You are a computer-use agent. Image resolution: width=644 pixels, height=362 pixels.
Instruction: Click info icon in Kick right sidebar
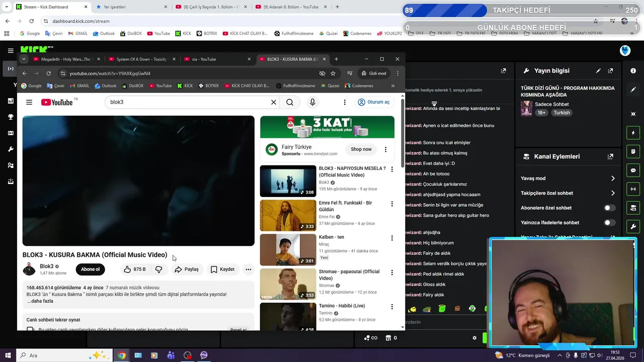tap(633, 71)
